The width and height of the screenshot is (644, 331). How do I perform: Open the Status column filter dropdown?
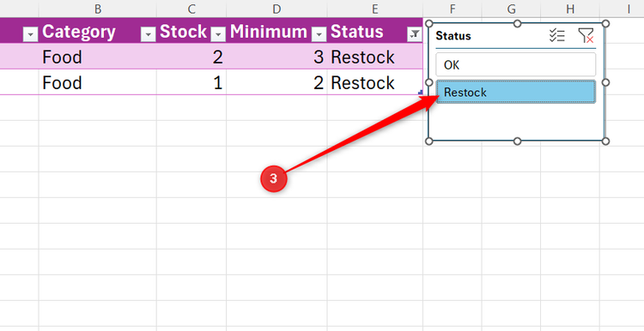pyautogui.click(x=415, y=34)
